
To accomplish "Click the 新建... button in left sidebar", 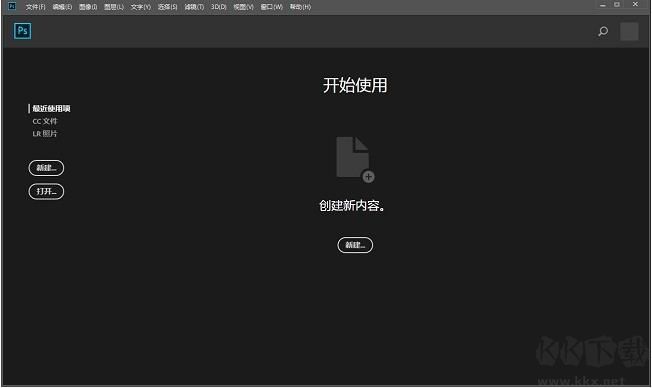I will coord(46,168).
